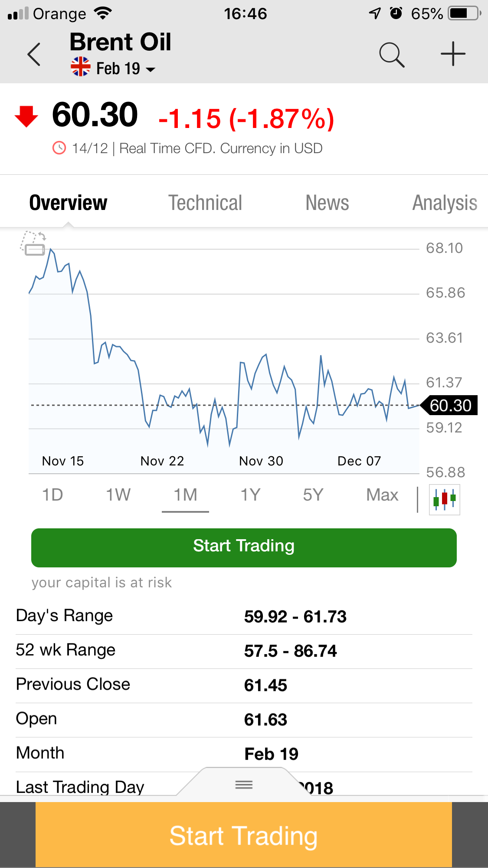Tap the red clock icon

coord(59,148)
